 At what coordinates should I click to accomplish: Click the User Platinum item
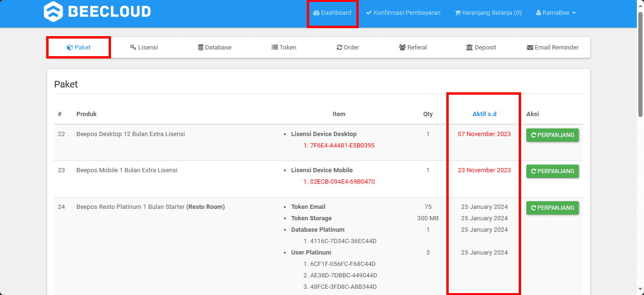(311, 253)
